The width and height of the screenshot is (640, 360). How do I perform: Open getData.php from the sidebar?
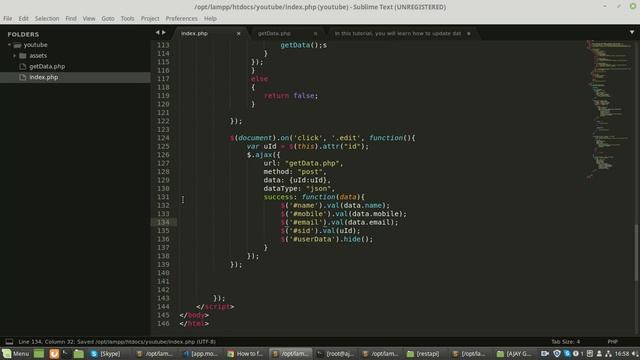point(47,66)
